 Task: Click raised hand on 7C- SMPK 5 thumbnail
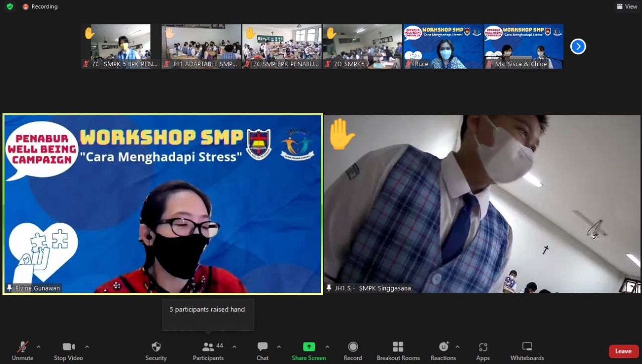89,34
